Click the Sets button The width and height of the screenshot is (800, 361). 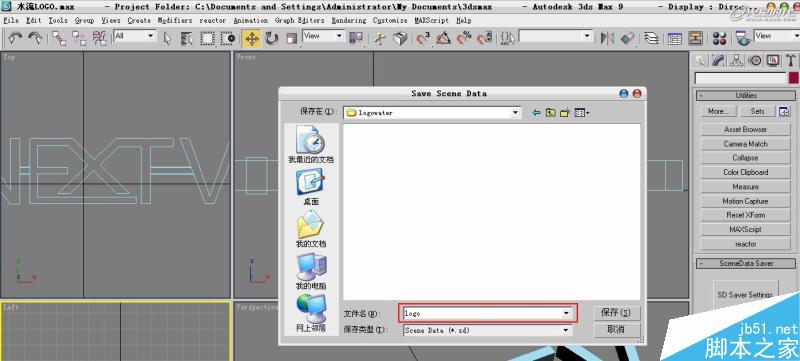click(x=758, y=111)
